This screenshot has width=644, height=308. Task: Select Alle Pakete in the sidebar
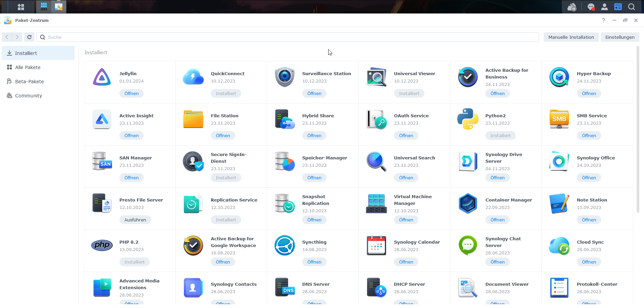[38, 67]
